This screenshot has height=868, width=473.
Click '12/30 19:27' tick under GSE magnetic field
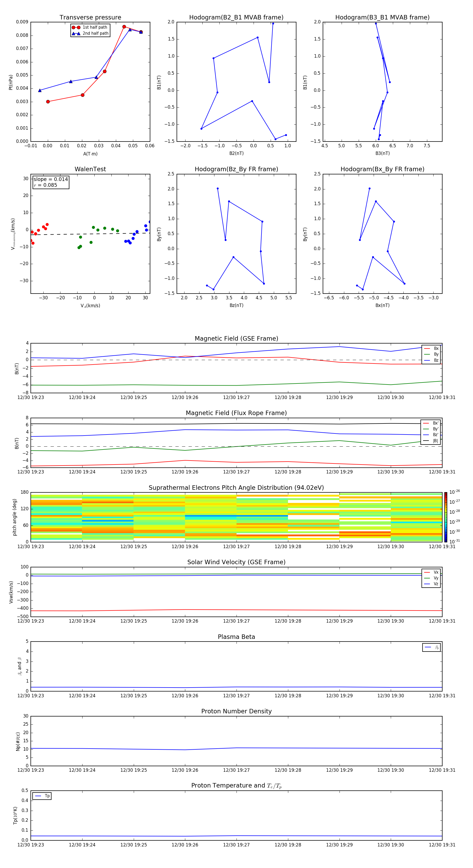pyautogui.click(x=236, y=397)
